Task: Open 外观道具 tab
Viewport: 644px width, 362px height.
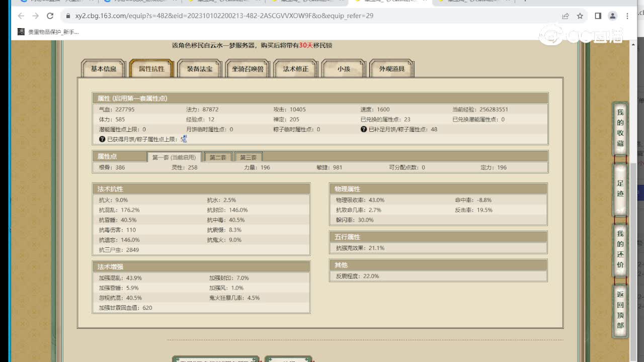Action: click(x=391, y=69)
